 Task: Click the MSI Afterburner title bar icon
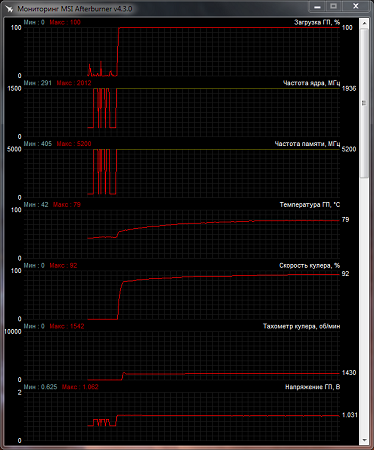click(9, 9)
